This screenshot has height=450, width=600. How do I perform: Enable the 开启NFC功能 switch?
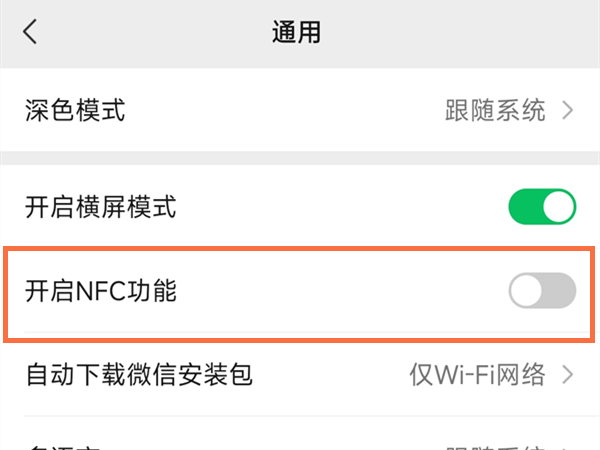(542, 291)
